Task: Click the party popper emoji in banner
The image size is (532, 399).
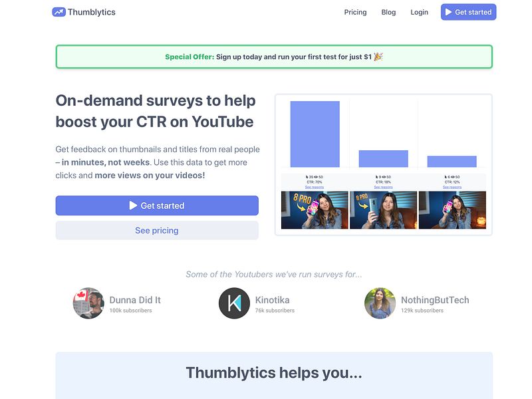Action: pyautogui.click(x=378, y=57)
